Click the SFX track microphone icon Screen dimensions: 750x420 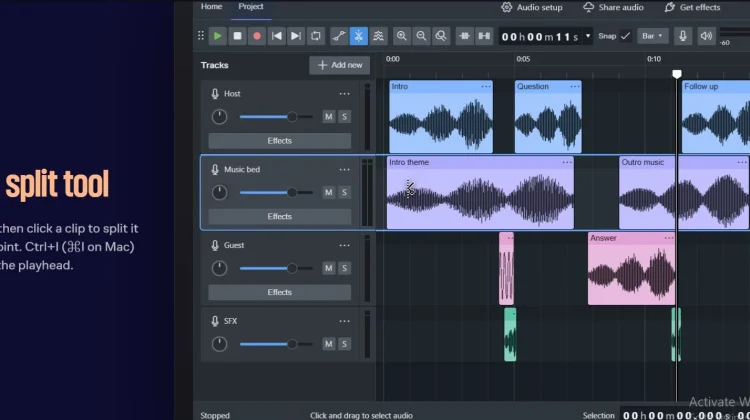click(x=215, y=321)
